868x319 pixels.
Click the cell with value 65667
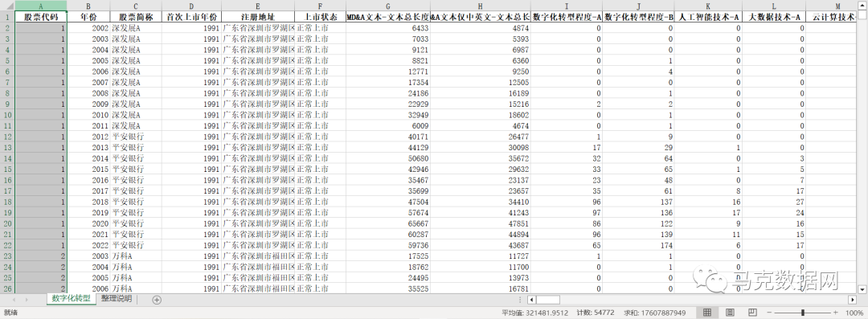(388, 223)
